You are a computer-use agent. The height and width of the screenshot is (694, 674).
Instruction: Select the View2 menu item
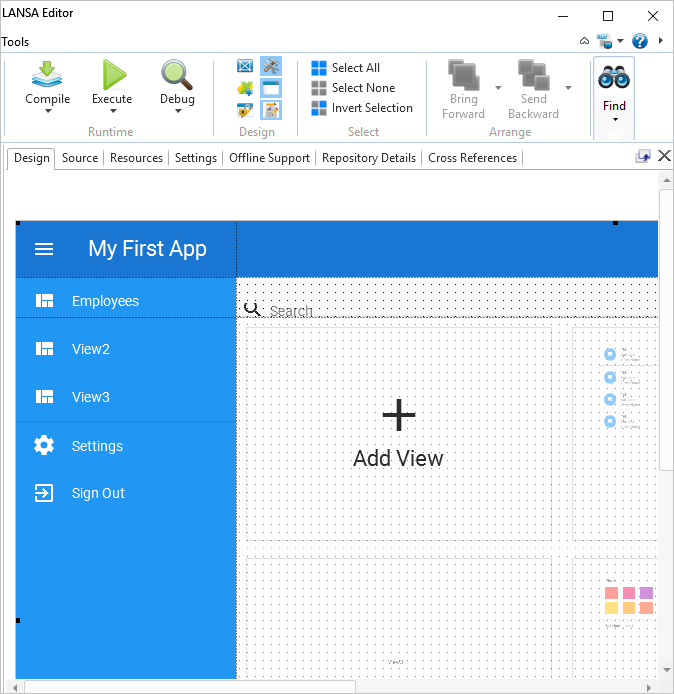(x=126, y=349)
